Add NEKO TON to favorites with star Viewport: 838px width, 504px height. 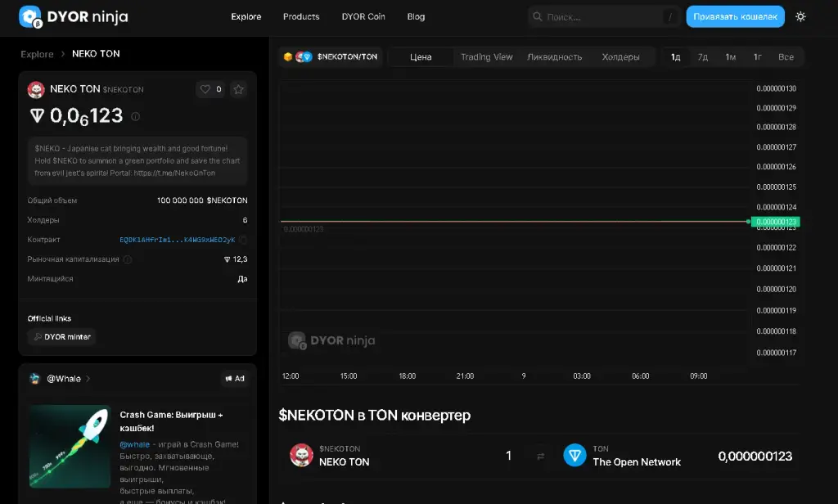238,89
